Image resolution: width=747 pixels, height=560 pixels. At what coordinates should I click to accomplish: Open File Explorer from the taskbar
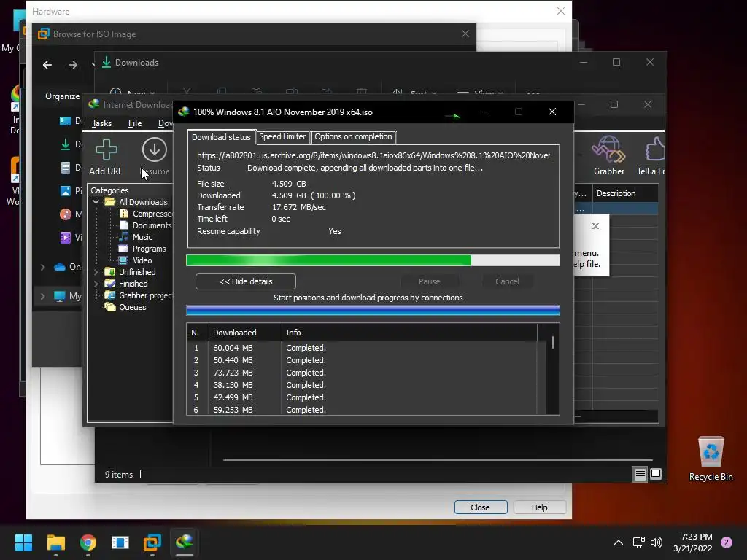[x=55, y=542]
